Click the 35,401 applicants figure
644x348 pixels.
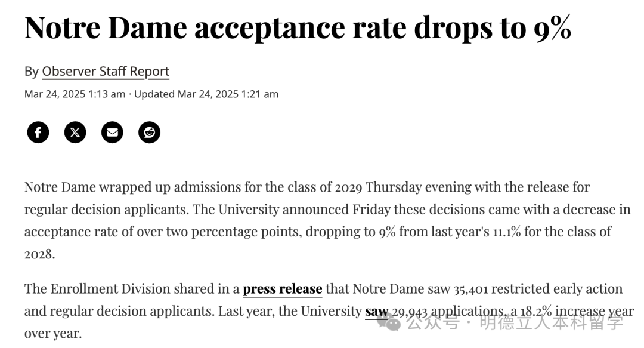point(470,289)
